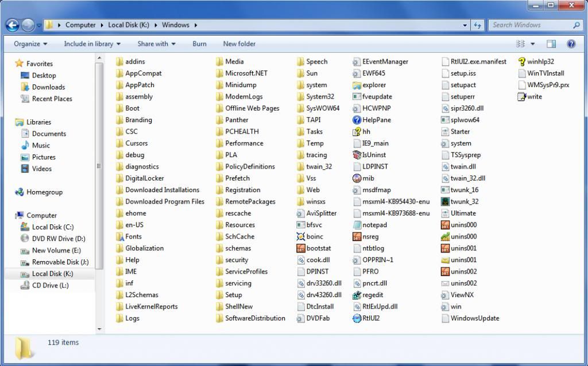Select the notepad file icon
The width and height of the screenshot is (588, 366).
click(x=357, y=225)
